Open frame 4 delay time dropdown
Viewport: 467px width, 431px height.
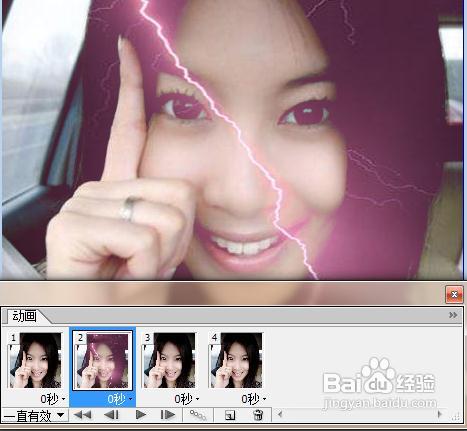254,399
